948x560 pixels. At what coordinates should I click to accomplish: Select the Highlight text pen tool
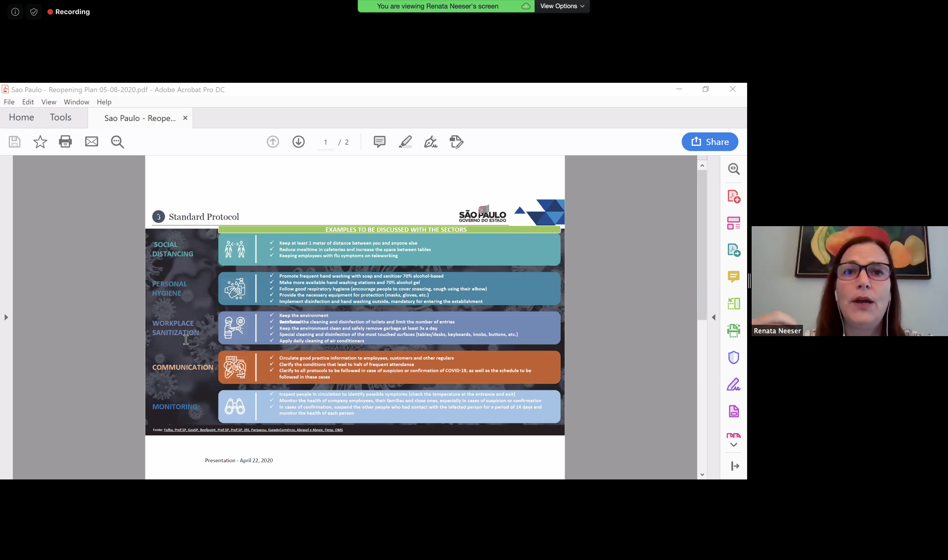tap(405, 142)
